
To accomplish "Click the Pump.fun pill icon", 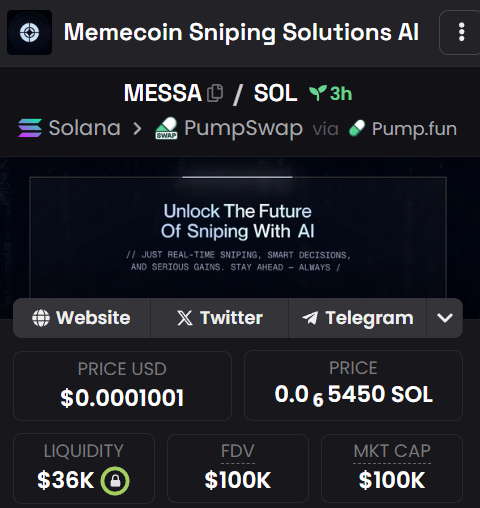I will pos(357,128).
